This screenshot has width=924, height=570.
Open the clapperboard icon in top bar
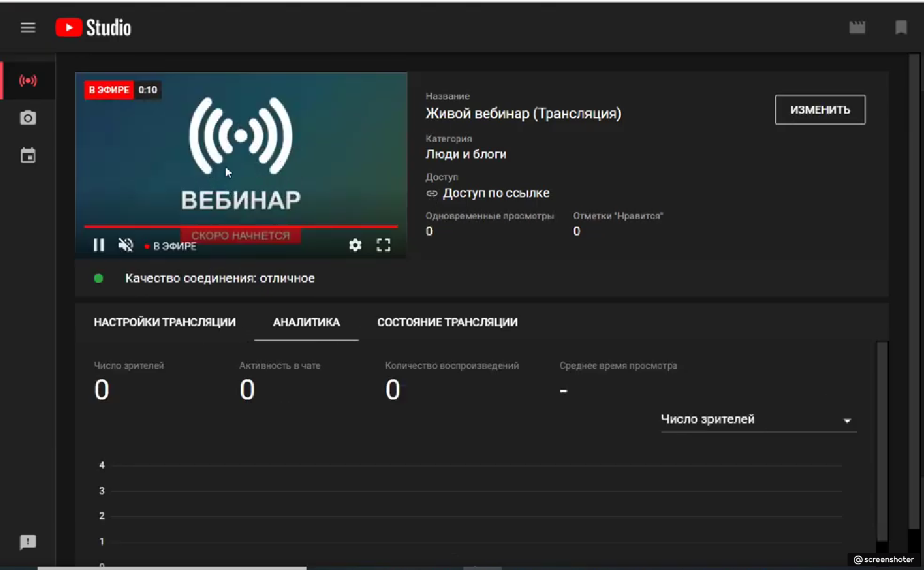point(857,28)
